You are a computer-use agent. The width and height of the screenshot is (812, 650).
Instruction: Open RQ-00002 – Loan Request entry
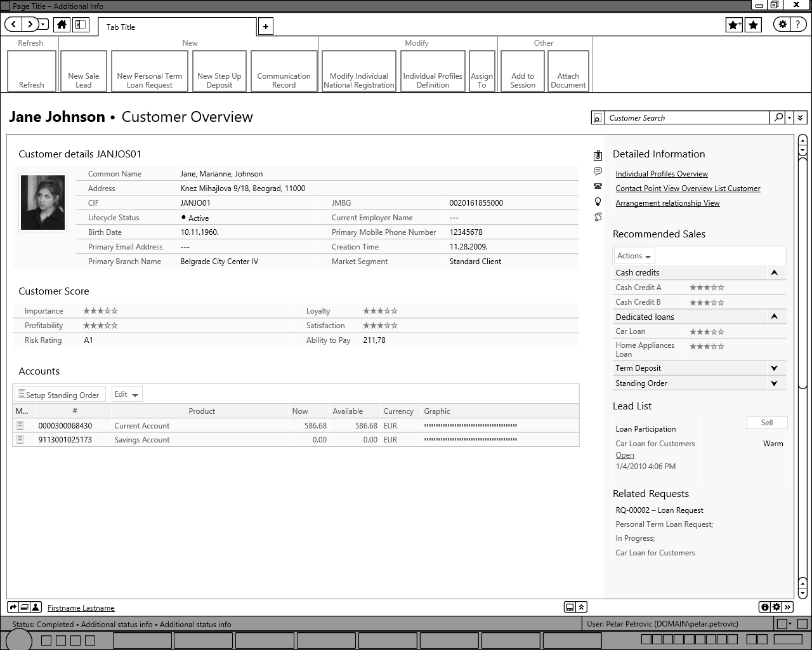659,510
